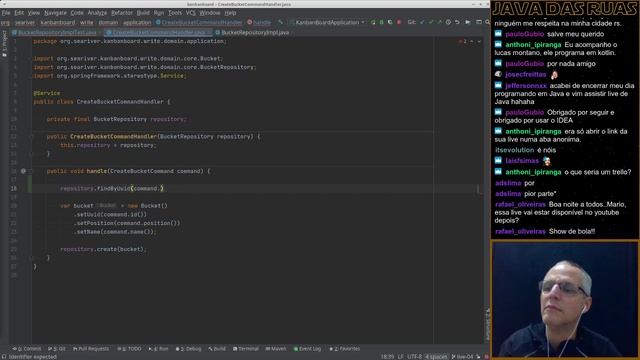Open the Pull Requests tool window
The width and height of the screenshot is (640, 360).
91,349
